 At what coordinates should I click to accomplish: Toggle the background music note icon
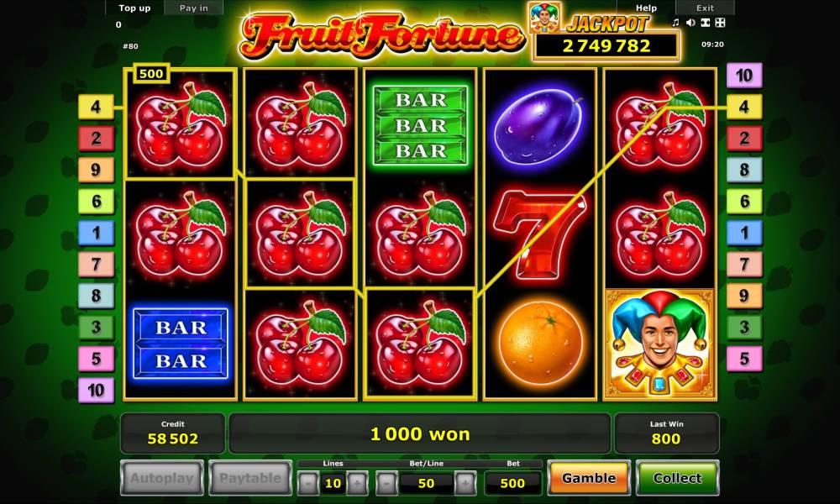tap(675, 23)
